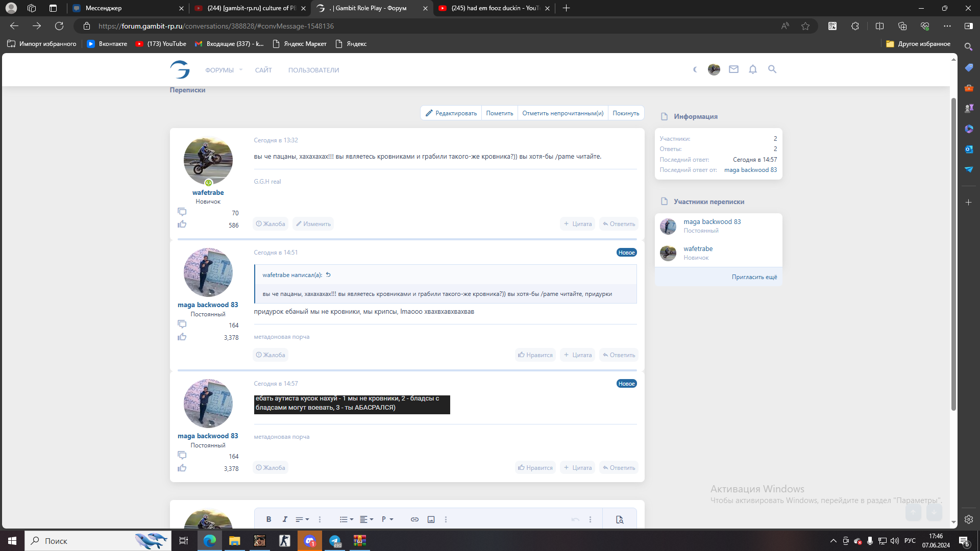Click the Покинуть conversation button

tap(626, 113)
